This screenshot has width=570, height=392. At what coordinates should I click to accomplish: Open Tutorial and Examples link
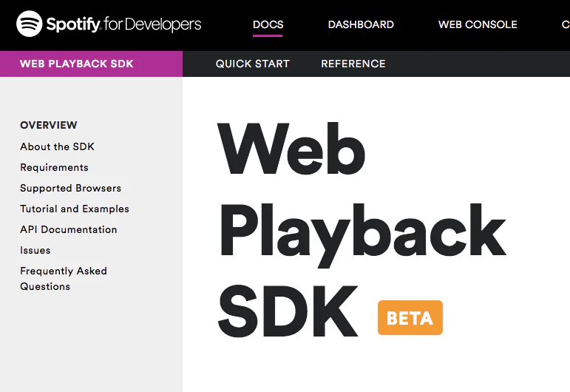click(x=75, y=209)
